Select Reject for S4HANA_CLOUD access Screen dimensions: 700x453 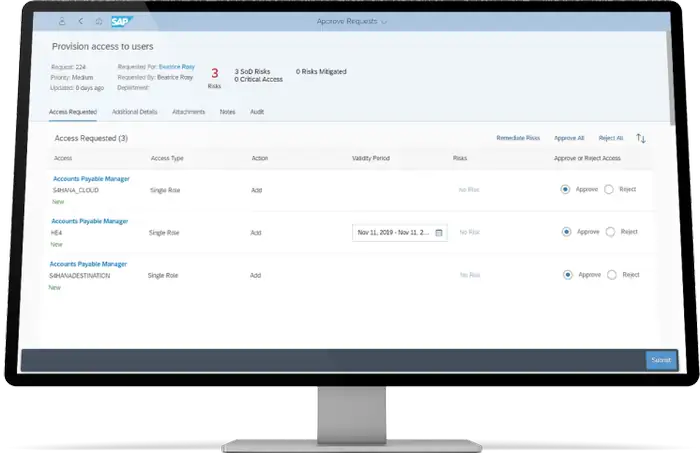tap(609, 188)
